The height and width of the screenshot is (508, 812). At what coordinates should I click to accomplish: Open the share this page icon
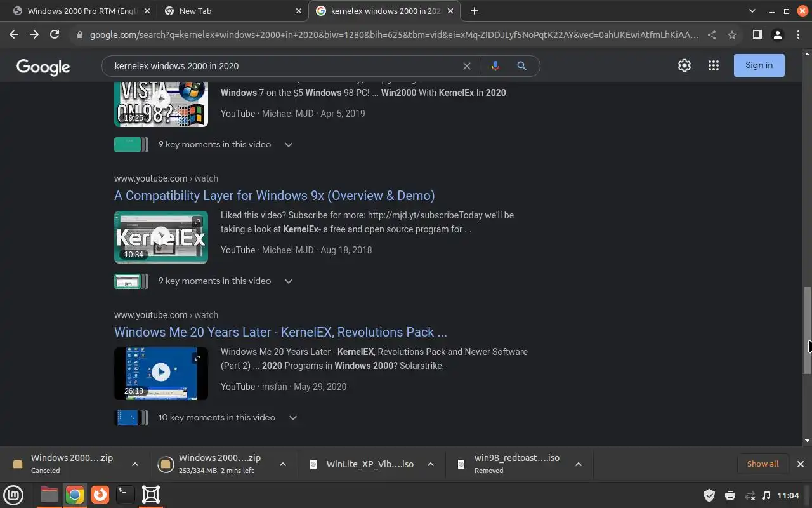tap(712, 35)
